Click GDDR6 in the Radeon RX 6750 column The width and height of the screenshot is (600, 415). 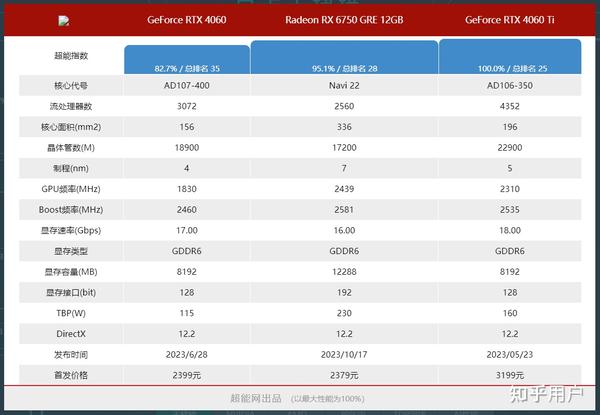pos(344,251)
